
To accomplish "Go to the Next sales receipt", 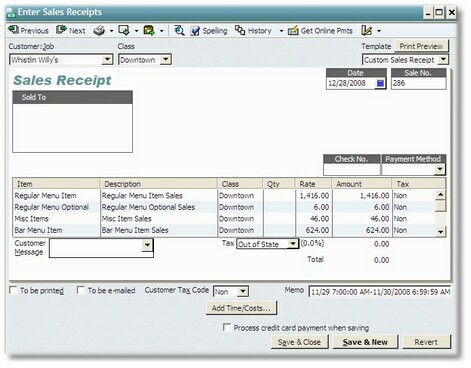I will (71, 31).
